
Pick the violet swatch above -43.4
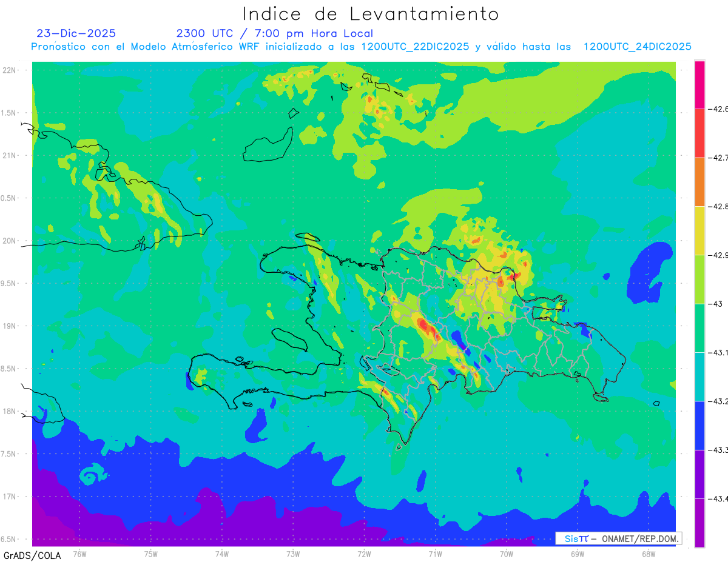(699, 473)
